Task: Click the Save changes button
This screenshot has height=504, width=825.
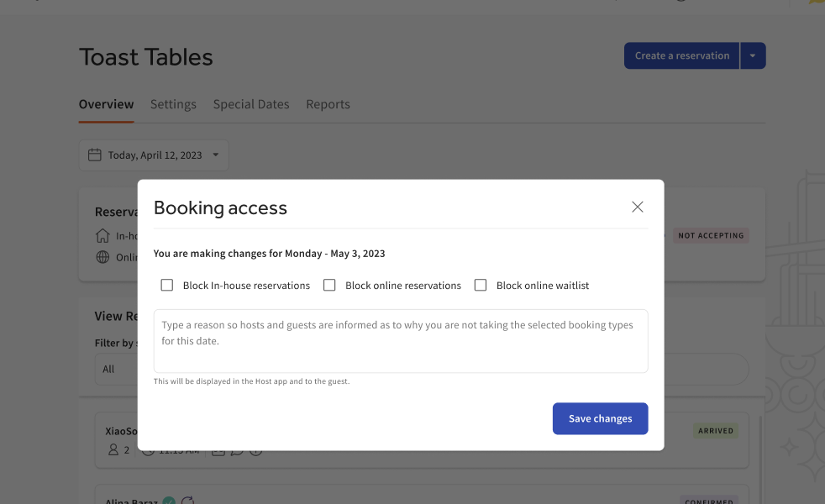Action: point(600,418)
